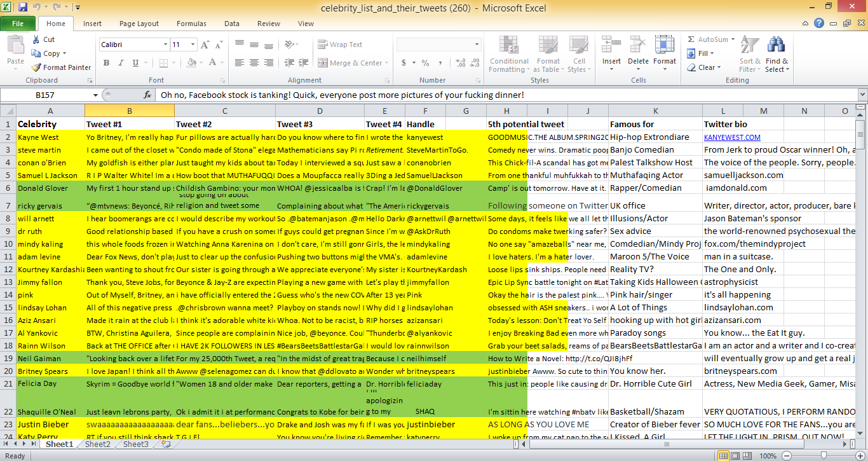This screenshot has width=868, height=461.
Task: Open Conditional Formatting options
Action: click(509, 54)
